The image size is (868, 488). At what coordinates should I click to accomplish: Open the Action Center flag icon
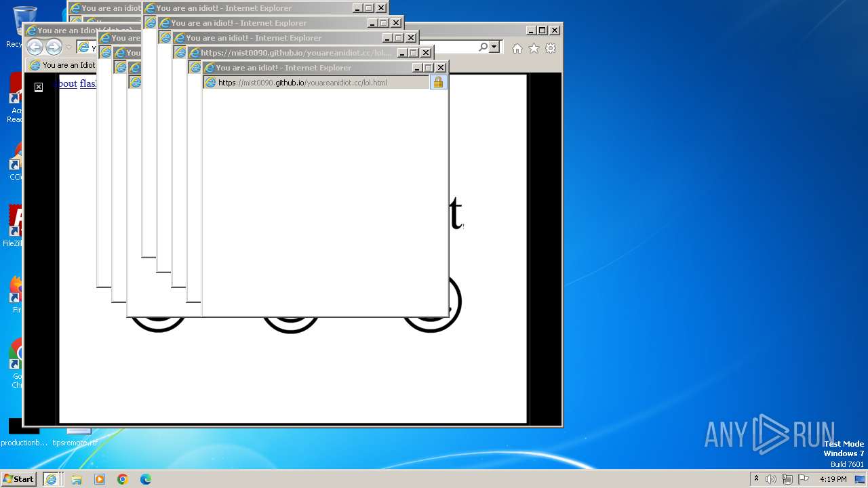pos(804,479)
